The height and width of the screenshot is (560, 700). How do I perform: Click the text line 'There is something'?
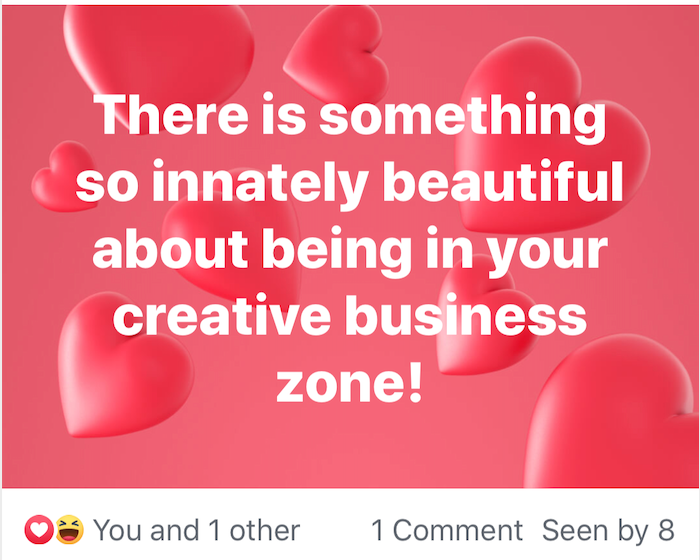(350, 115)
